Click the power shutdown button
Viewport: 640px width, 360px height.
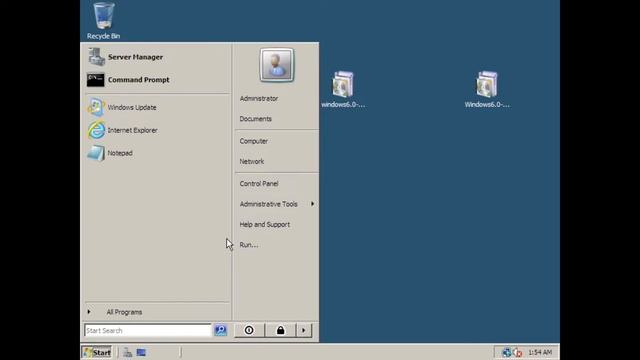(x=249, y=330)
